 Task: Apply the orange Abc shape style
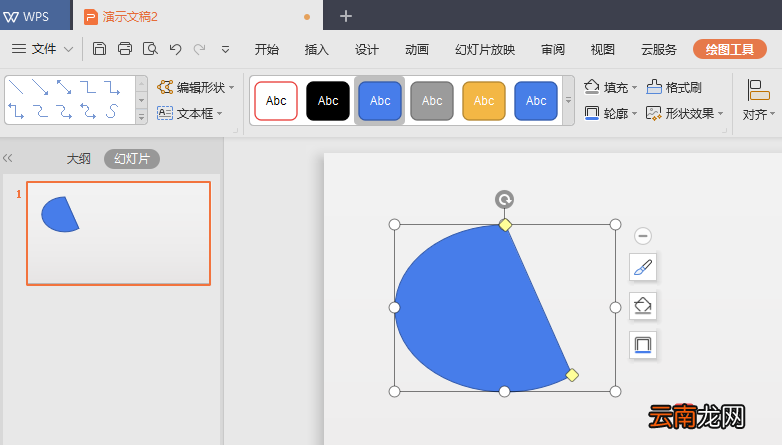point(484,101)
